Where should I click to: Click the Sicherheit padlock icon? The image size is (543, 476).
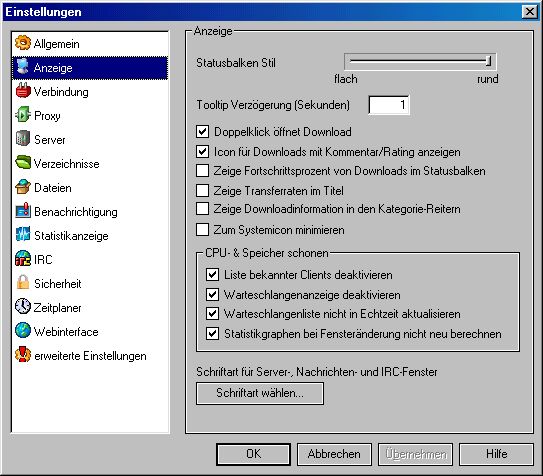pos(23,283)
